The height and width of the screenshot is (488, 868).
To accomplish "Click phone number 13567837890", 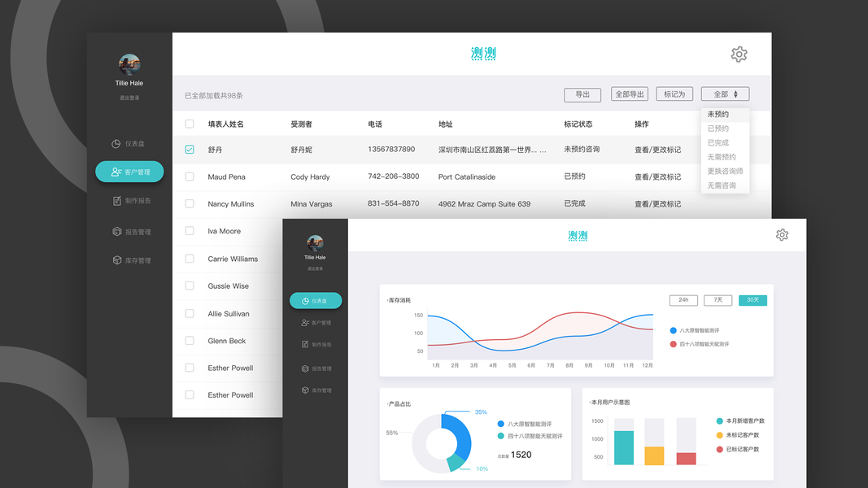I will (x=391, y=150).
